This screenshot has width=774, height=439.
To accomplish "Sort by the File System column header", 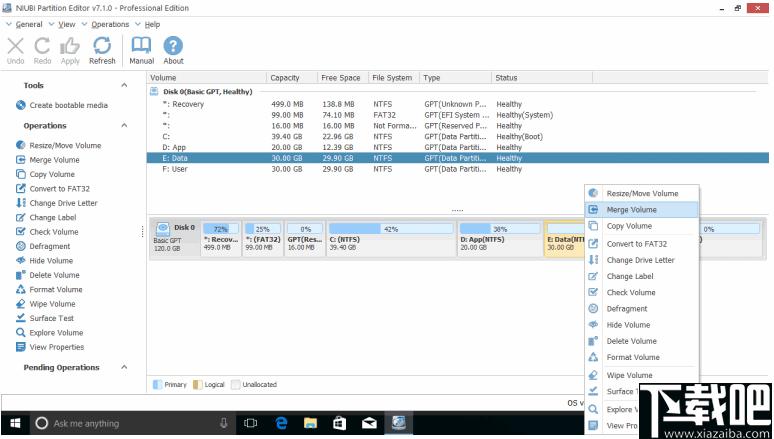I will coord(393,78).
